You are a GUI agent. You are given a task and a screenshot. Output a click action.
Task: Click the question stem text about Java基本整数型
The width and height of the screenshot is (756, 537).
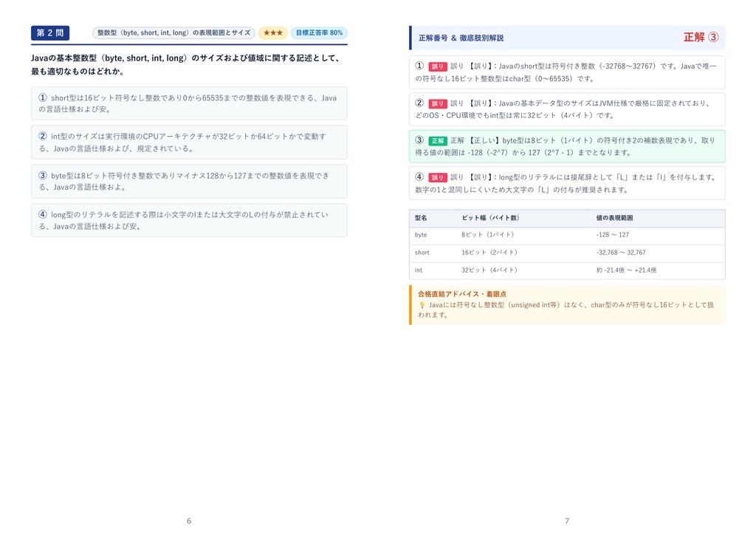pyautogui.click(x=186, y=65)
